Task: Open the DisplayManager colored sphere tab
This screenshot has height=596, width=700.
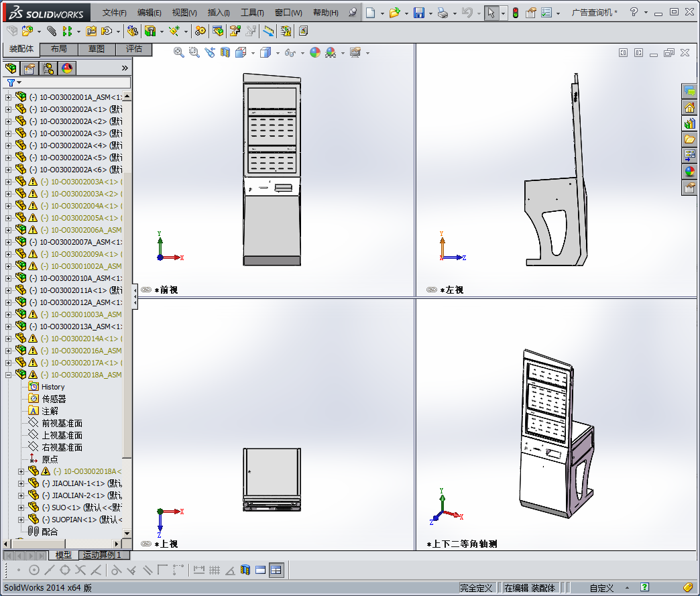Action: (66, 68)
